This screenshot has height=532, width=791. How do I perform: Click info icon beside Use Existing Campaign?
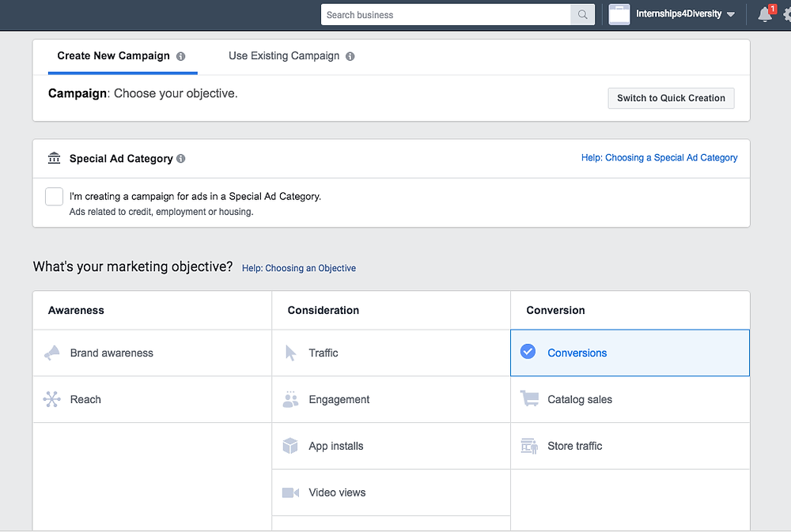click(x=350, y=56)
